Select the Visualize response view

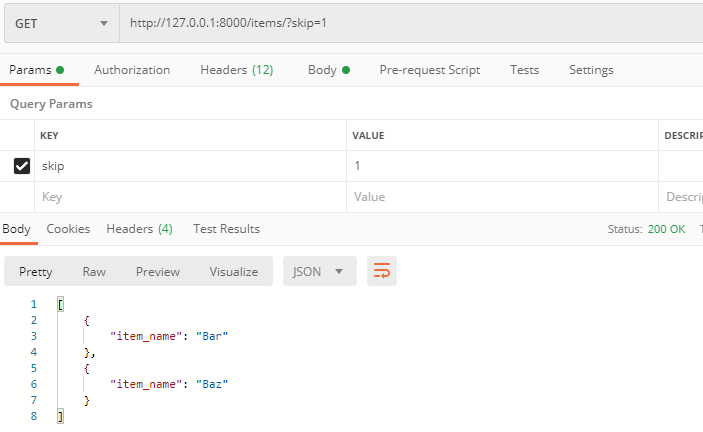coord(233,271)
